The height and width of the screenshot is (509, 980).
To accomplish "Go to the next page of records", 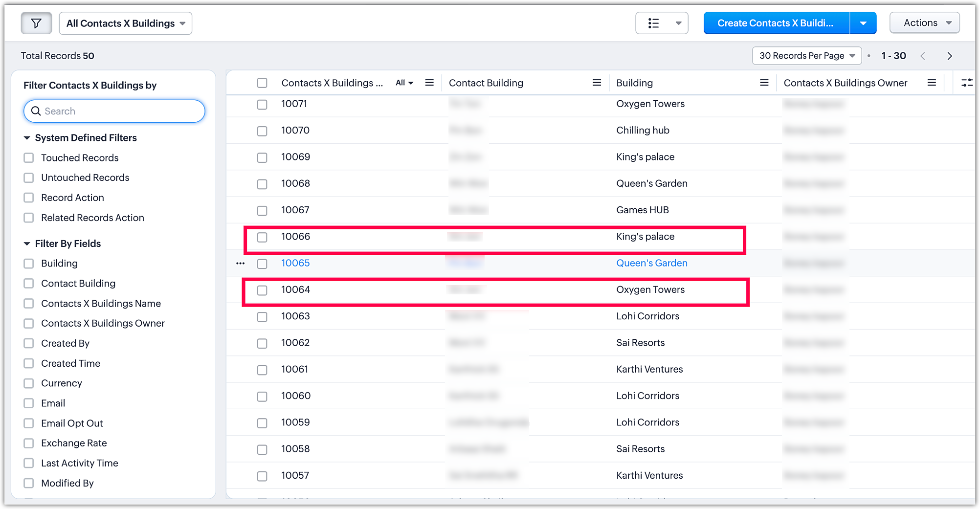I will pyautogui.click(x=950, y=56).
